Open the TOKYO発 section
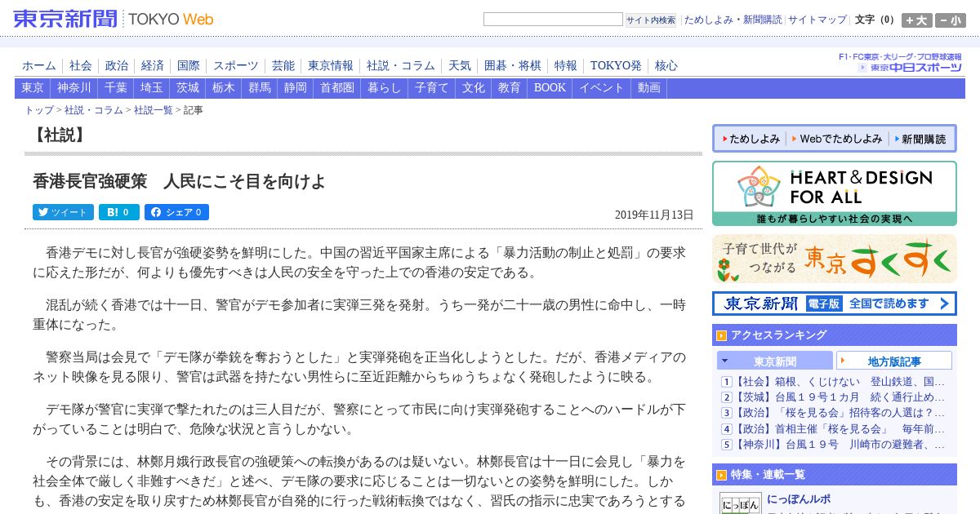The image size is (980, 514). [x=616, y=66]
